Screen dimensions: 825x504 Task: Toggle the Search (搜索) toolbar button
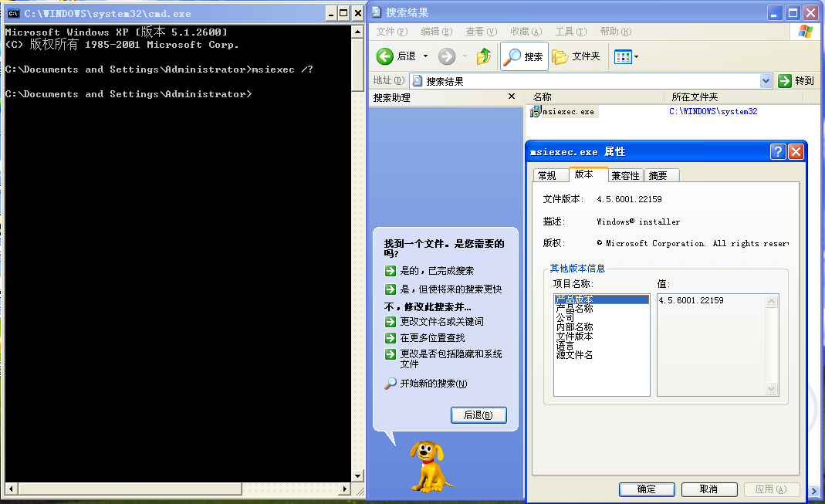point(523,56)
